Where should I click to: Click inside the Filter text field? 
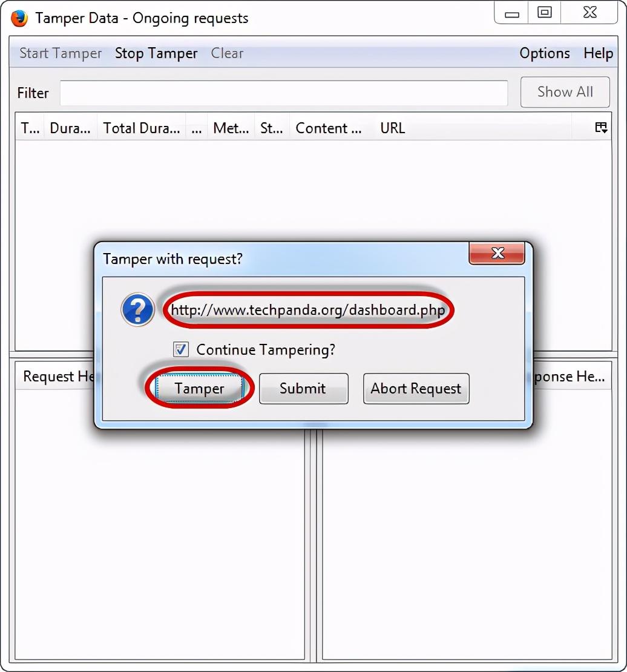coord(284,93)
